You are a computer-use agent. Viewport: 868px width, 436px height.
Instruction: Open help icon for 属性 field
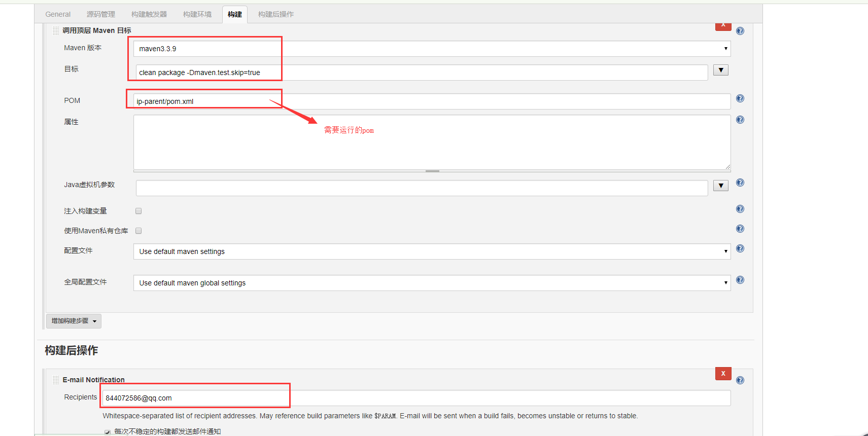coord(740,120)
